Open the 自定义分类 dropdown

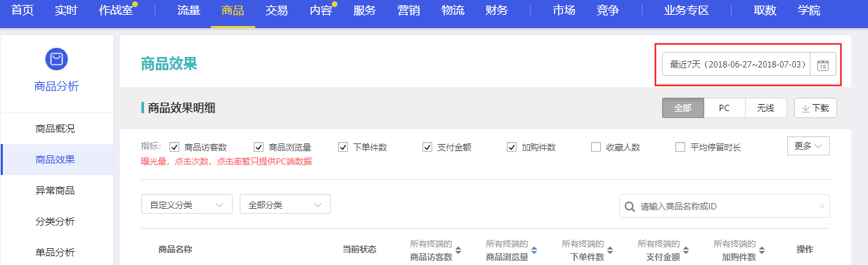coord(187,205)
